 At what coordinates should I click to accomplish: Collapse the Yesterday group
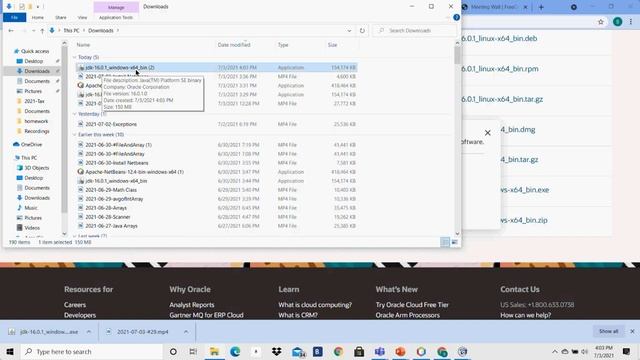click(x=75, y=114)
